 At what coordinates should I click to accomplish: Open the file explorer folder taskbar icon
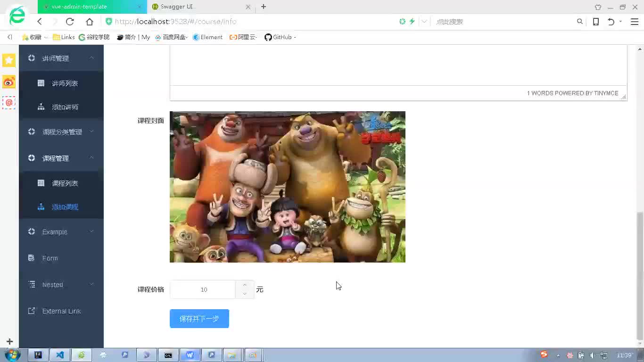click(231, 355)
